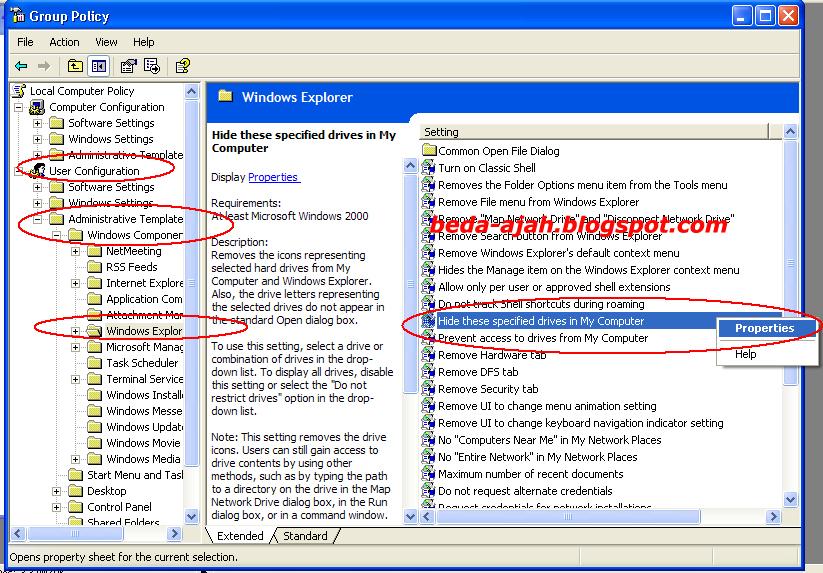Viewport: 823px width, 573px height.
Task: Collapse the Computer Configuration node
Action: [x=19, y=107]
